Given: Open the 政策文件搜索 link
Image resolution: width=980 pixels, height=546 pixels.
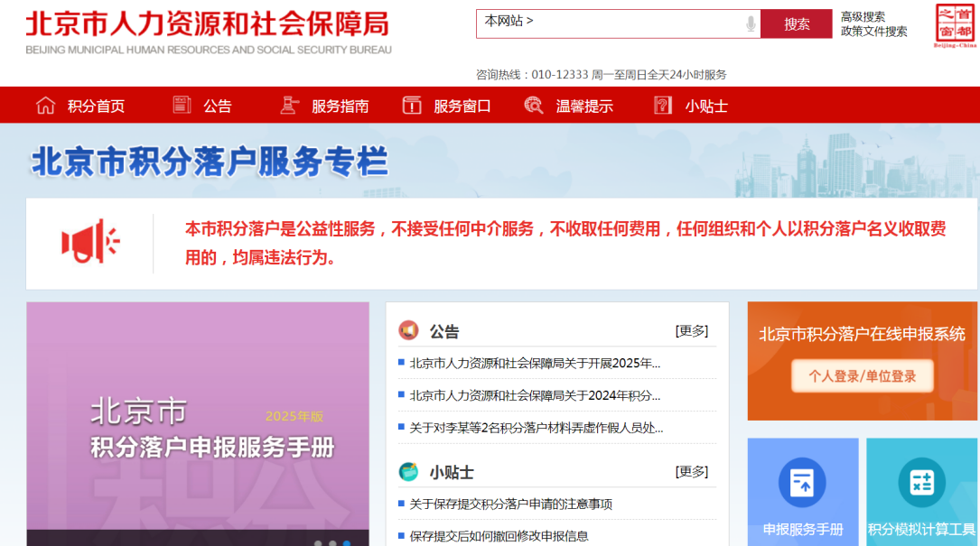Looking at the screenshot, I should click(x=873, y=32).
